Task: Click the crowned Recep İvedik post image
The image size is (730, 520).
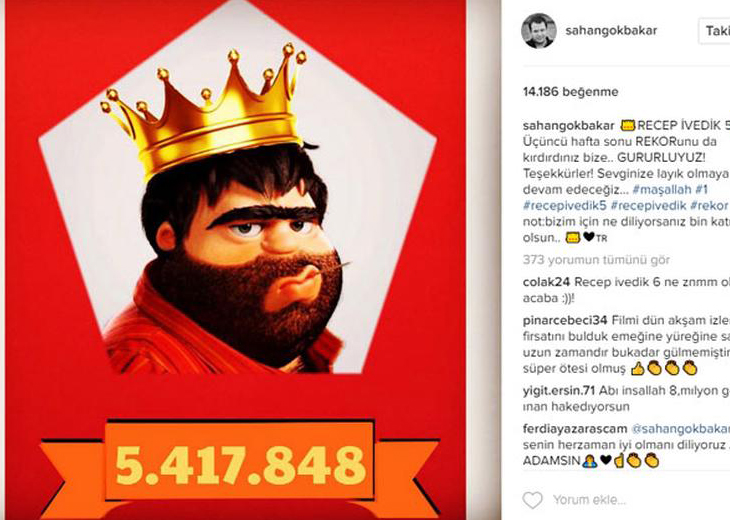Action: coord(236,260)
